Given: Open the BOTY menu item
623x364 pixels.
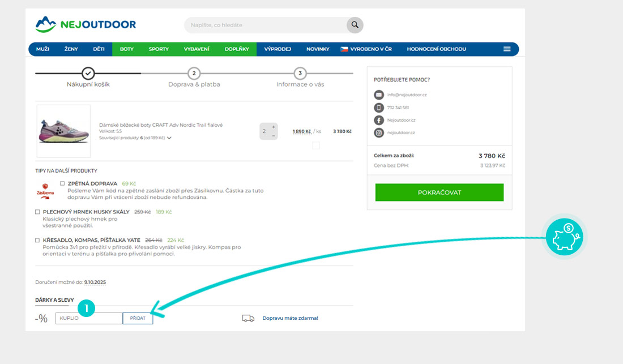Looking at the screenshot, I should [127, 49].
